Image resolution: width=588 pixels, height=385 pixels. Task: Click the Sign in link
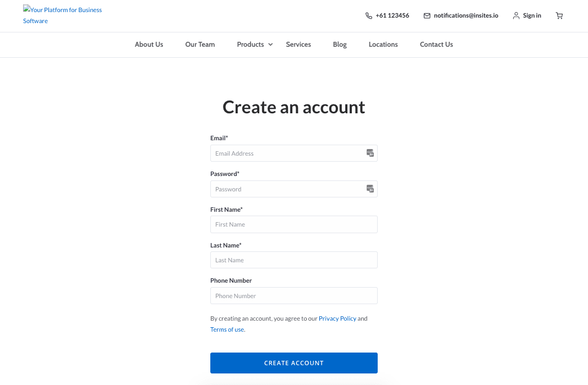(x=532, y=16)
